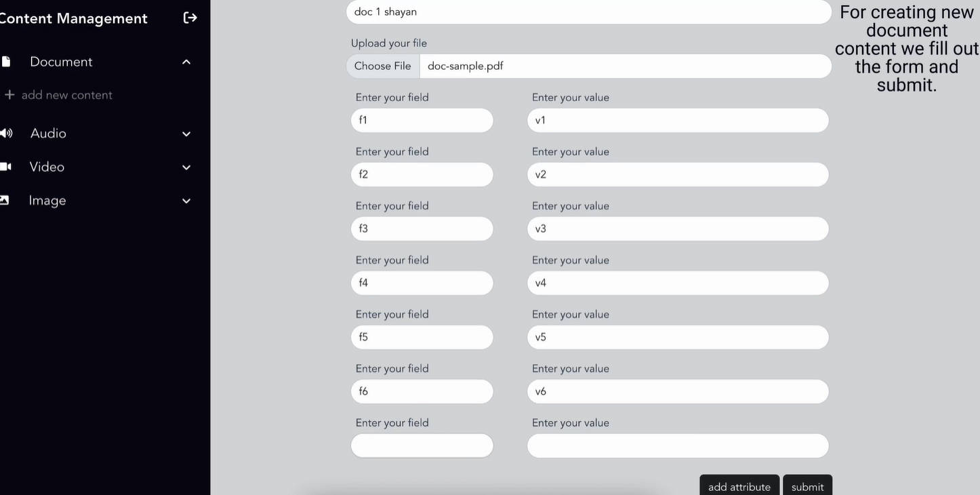Submit the document form
Viewport: 980px width, 495px height.
[x=807, y=486]
